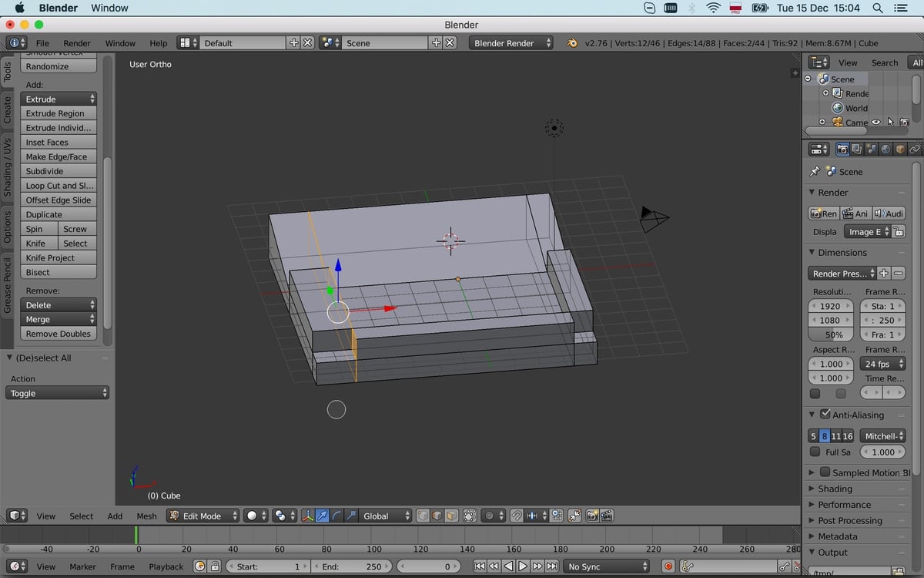Toggle the Full Sample checkbox
This screenshot has width=924, height=578.
(815, 452)
